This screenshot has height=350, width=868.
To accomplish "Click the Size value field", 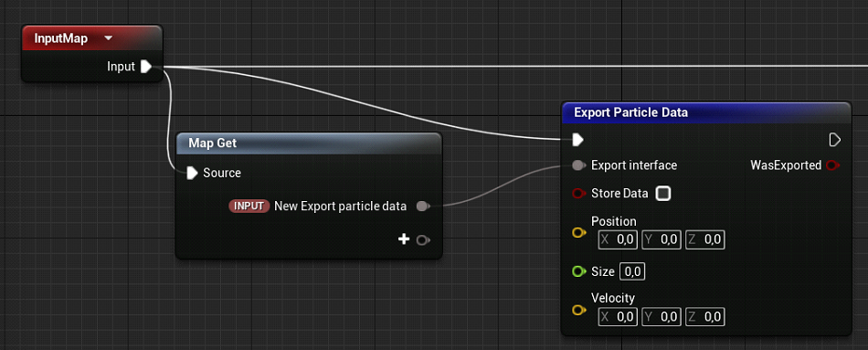I will pyautogui.click(x=632, y=272).
